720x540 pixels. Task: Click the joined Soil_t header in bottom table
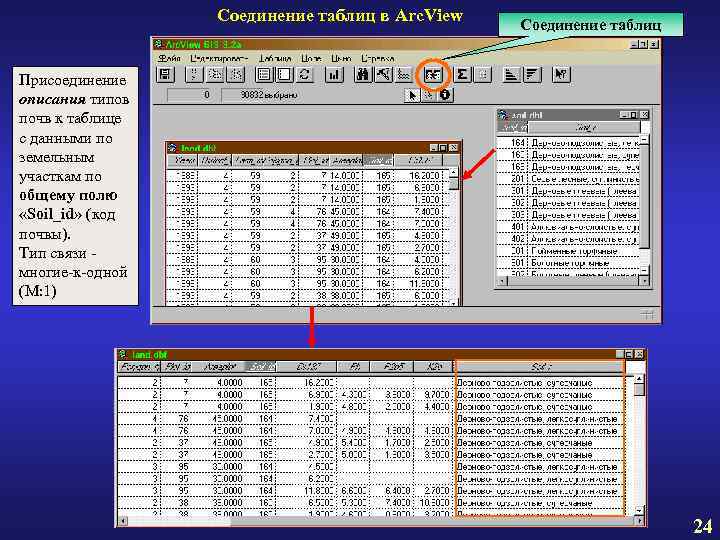pyautogui.click(x=540, y=367)
